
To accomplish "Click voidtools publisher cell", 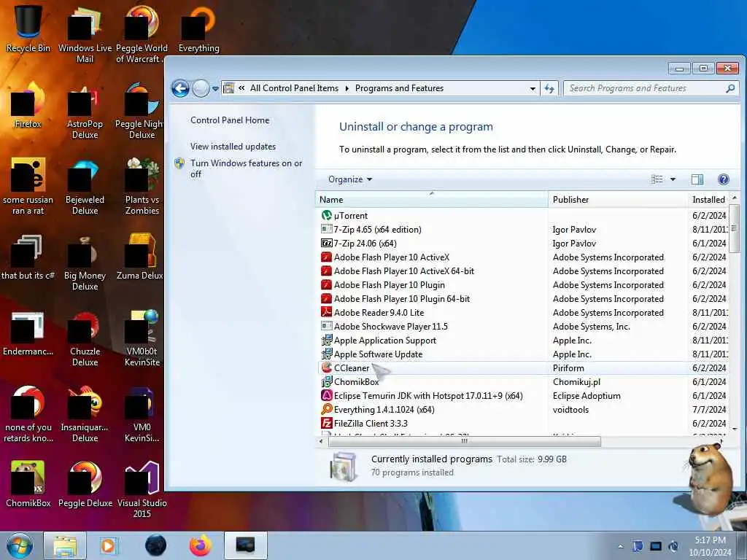I will pos(570,409).
